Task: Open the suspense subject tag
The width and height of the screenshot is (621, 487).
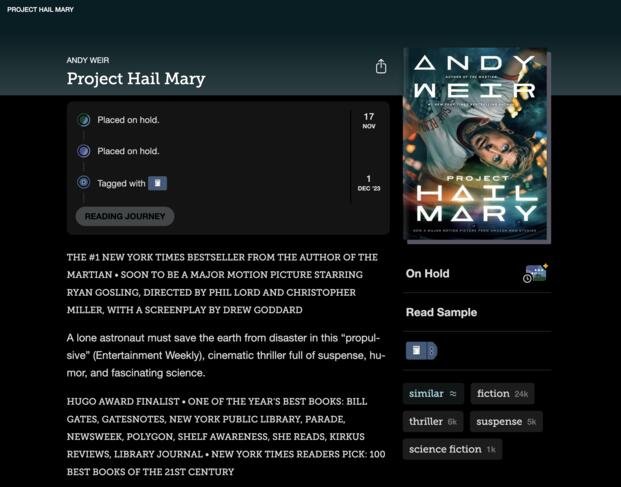Action: [506, 421]
